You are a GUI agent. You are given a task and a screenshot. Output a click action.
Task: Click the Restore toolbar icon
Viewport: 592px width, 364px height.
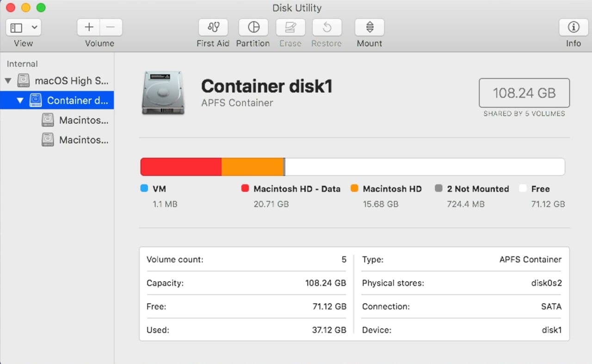[x=327, y=28]
